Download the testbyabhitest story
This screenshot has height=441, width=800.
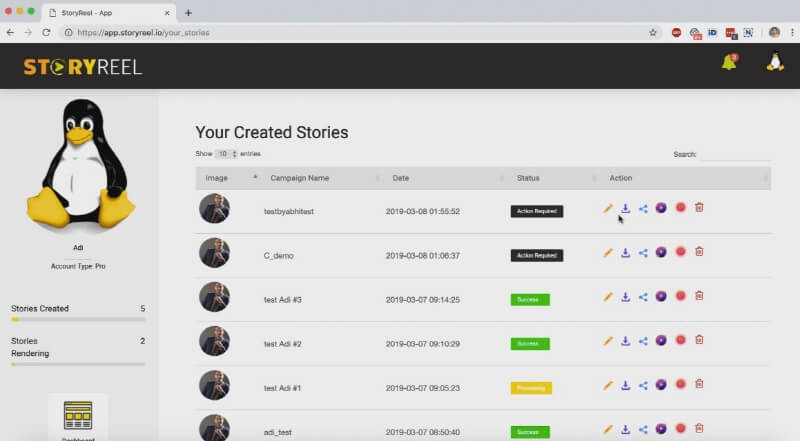click(626, 208)
